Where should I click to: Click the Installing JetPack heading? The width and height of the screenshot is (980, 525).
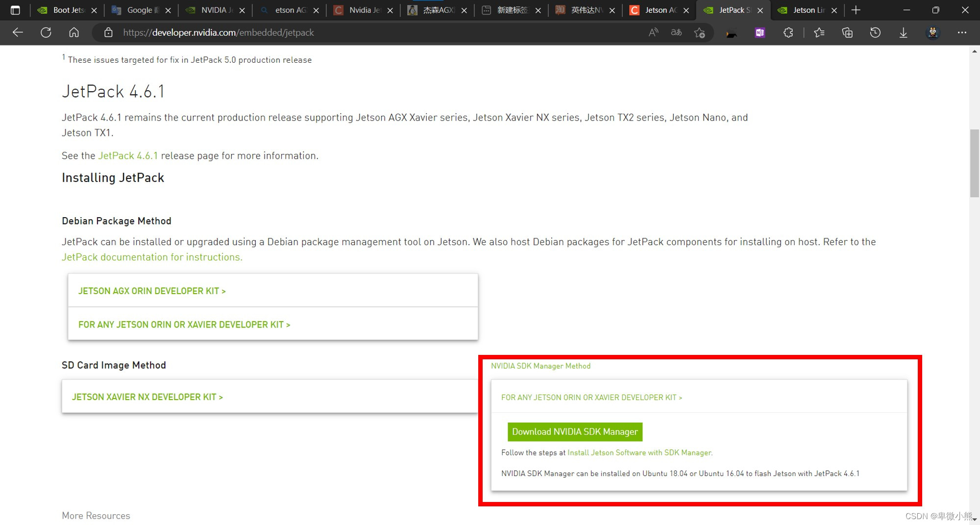[x=113, y=178]
